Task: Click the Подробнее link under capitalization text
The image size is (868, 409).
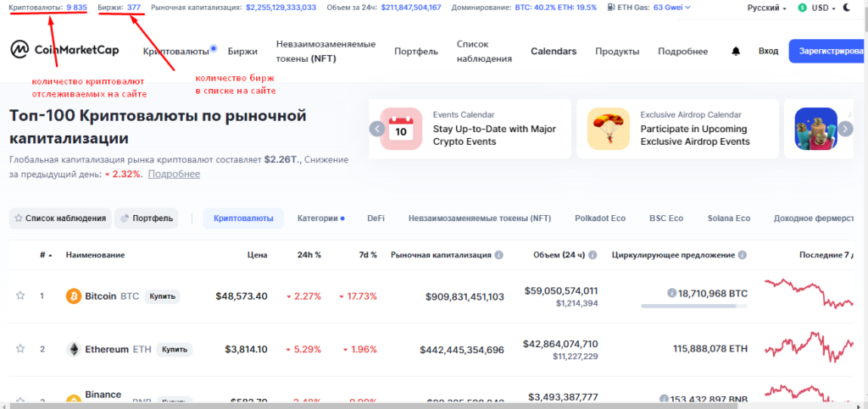Action: coord(174,174)
